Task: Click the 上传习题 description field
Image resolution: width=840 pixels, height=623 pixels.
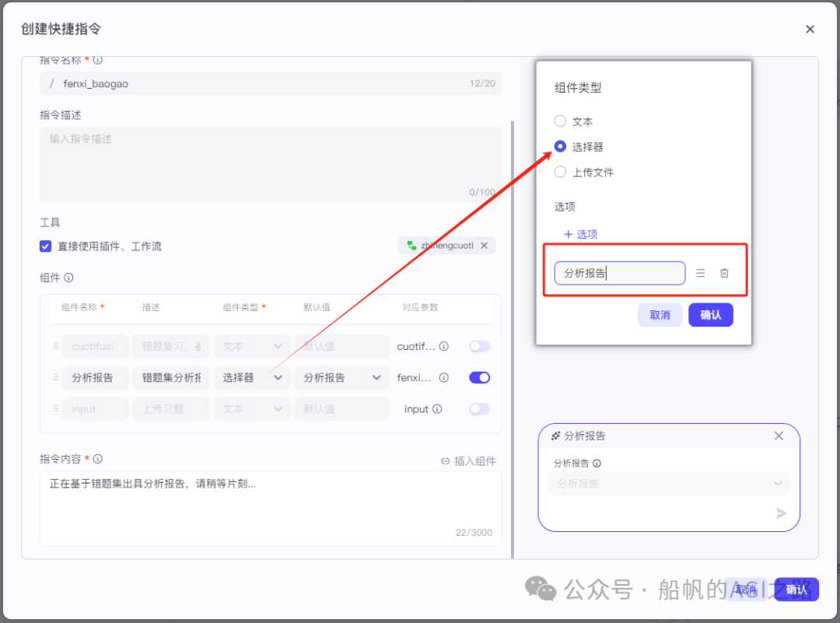Action: tap(171, 409)
